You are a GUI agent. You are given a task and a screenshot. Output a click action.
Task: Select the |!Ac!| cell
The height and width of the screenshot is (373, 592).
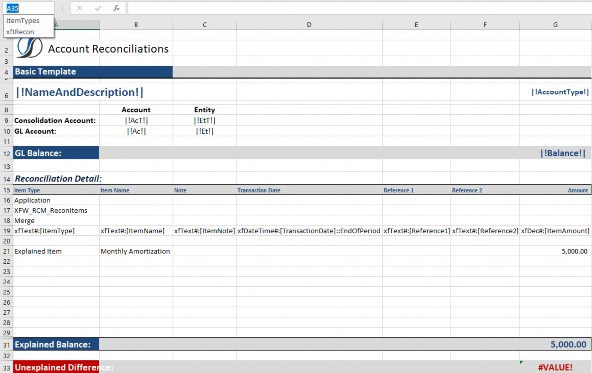coord(136,131)
